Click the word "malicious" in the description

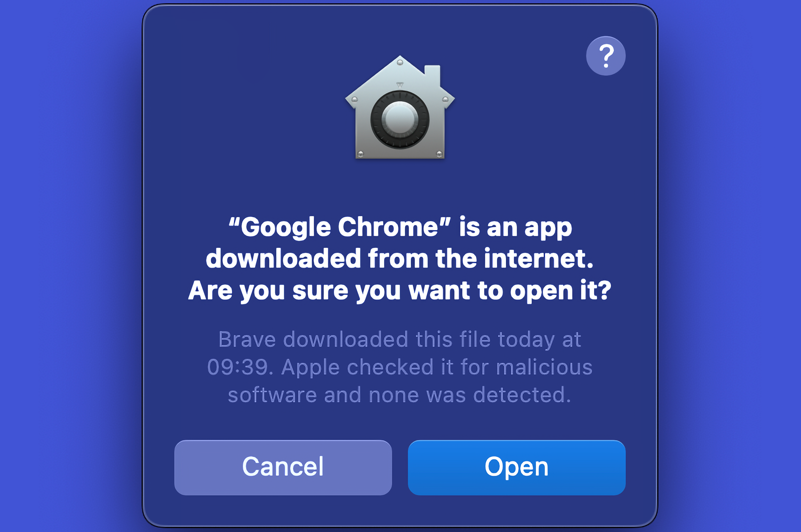coord(544,367)
